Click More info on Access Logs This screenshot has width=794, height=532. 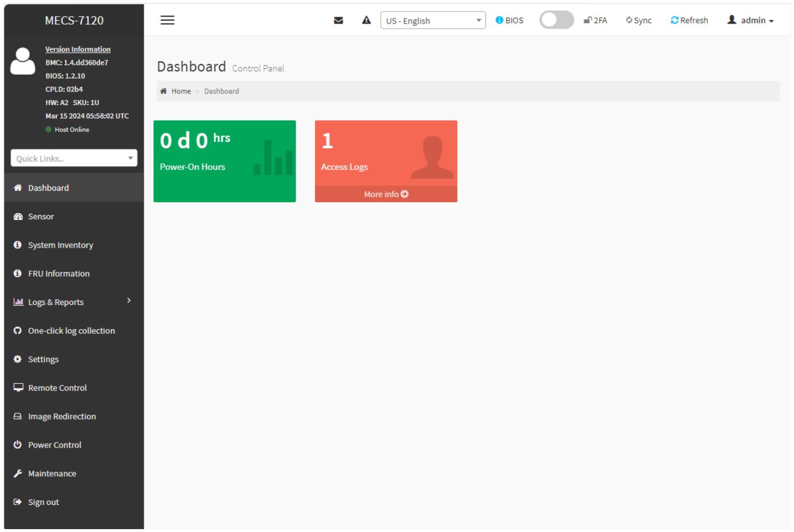(x=386, y=194)
